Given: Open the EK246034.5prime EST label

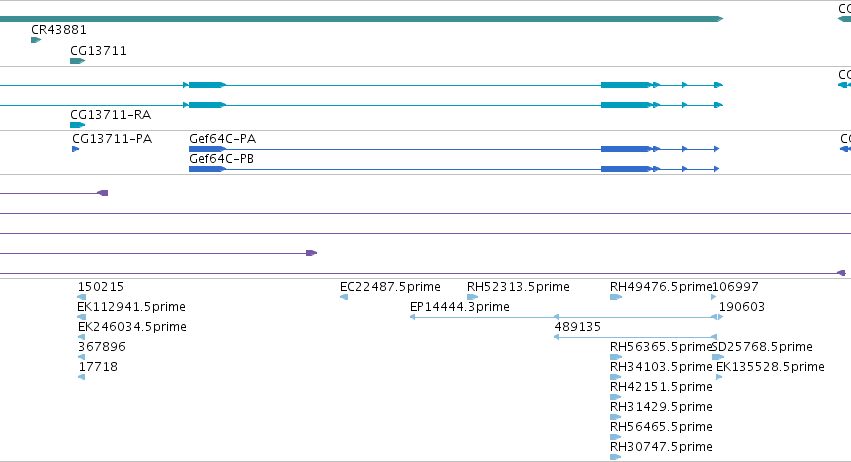Looking at the screenshot, I should click(x=132, y=327).
